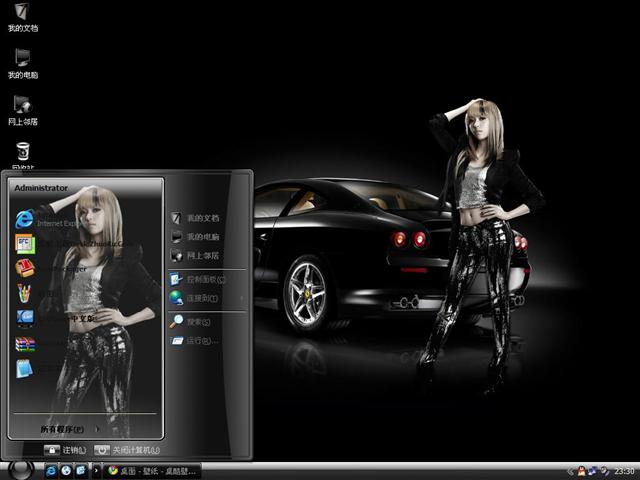Expand the quick launch overflow arrow

(x=96, y=470)
